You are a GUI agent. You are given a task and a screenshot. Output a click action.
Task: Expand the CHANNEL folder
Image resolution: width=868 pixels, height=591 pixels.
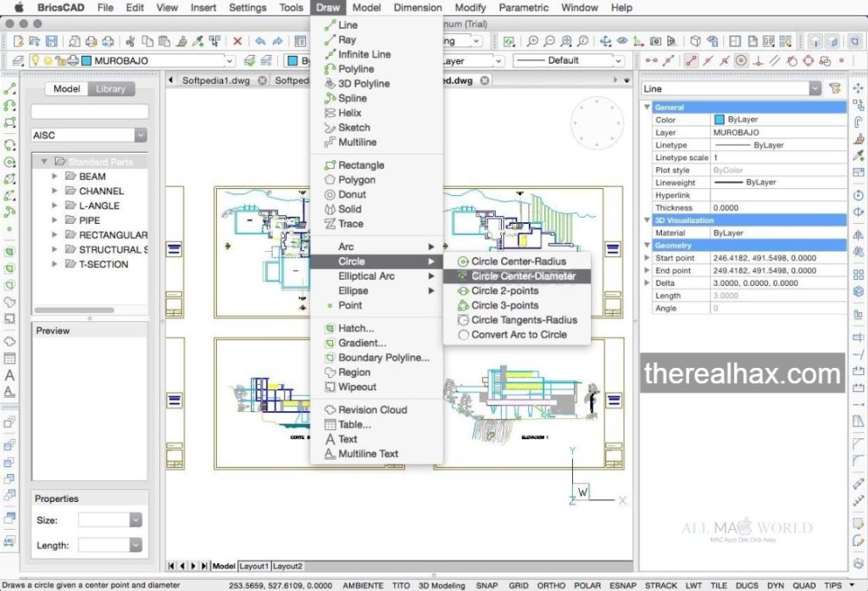click(55, 191)
